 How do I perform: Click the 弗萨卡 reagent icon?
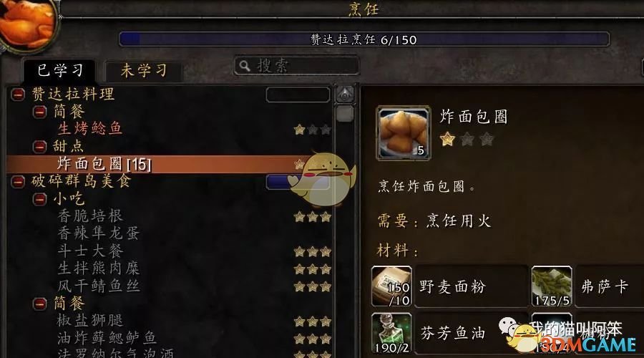[552, 286]
